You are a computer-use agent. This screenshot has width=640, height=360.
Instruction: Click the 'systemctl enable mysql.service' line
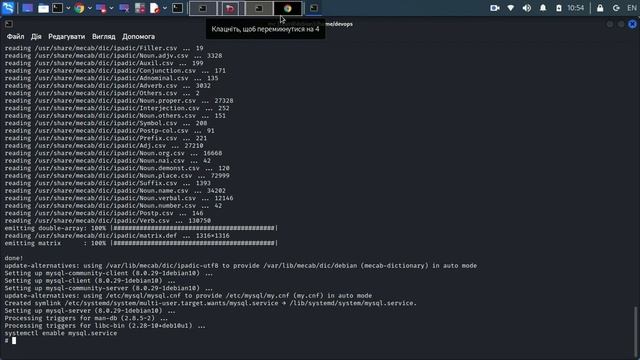coord(61,333)
